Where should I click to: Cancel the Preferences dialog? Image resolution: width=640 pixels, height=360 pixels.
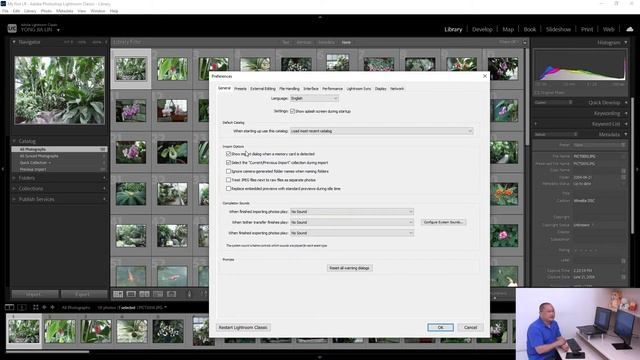coord(470,327)
